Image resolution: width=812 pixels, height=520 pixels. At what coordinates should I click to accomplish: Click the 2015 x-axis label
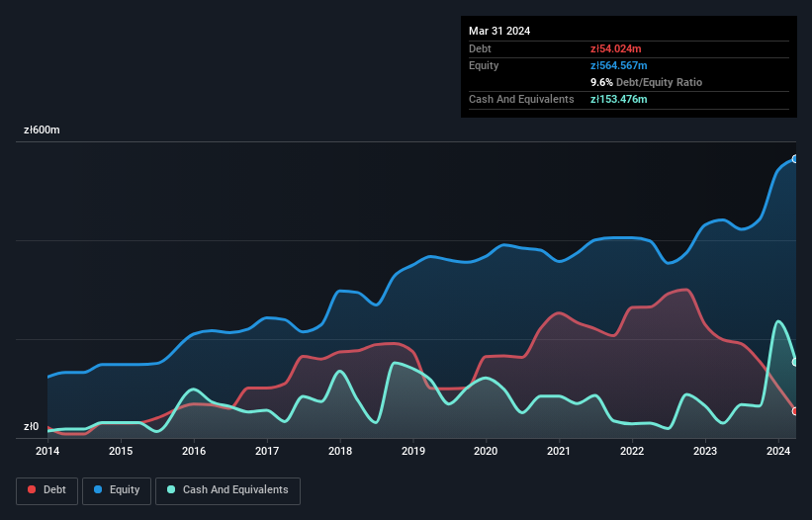tap(121, 451)
